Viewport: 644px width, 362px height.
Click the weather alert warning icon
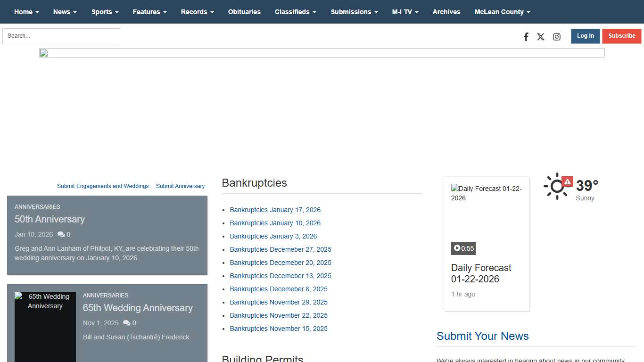[x=567, y=181]
